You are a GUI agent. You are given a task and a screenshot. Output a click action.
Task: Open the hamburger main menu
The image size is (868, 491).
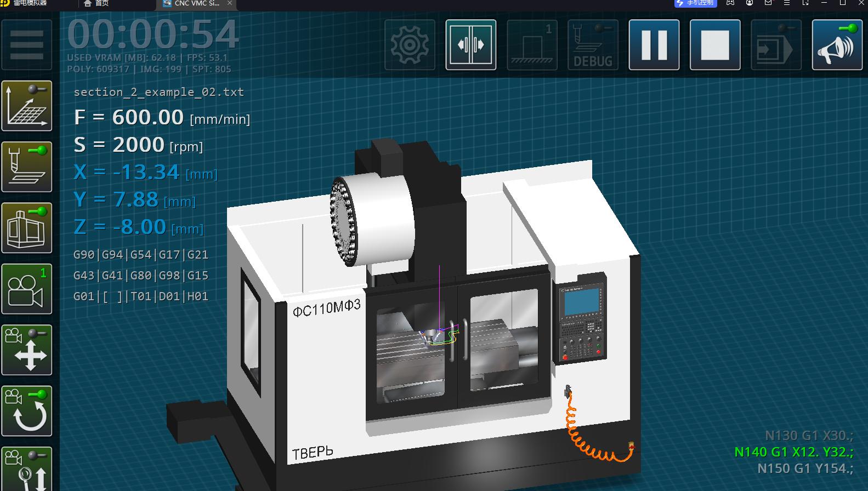(x=27, y=45)
